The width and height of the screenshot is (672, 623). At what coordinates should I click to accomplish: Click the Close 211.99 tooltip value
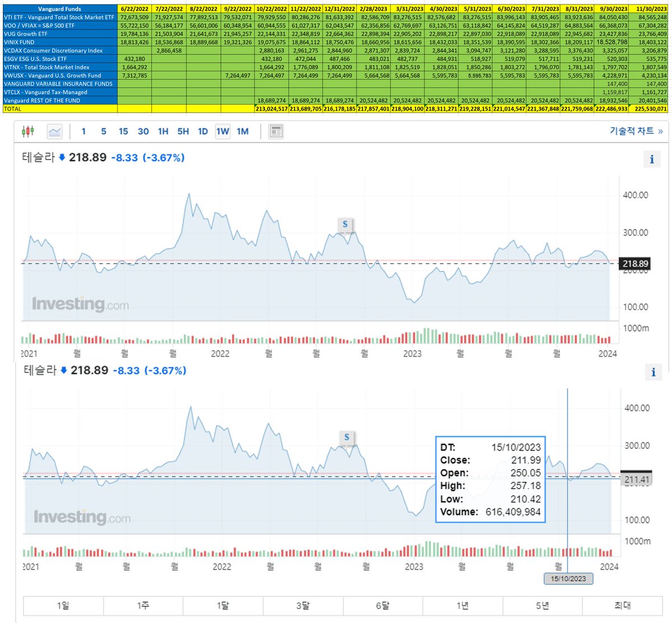(x=526, y=460)
